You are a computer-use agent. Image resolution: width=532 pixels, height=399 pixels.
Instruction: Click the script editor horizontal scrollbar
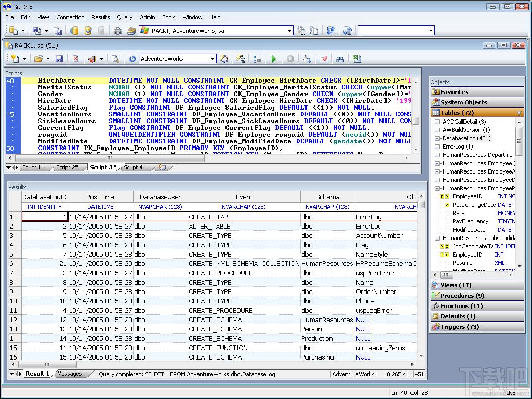click(x=208, y=158)
